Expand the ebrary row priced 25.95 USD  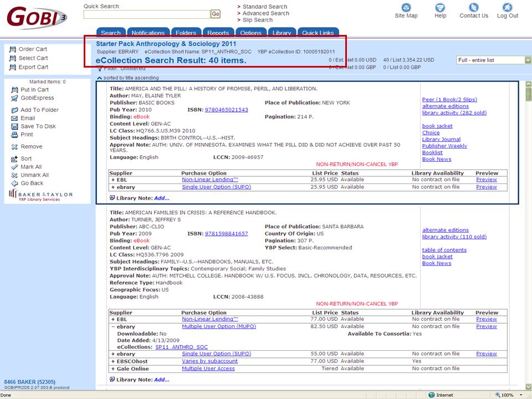(x=113, y=187)
